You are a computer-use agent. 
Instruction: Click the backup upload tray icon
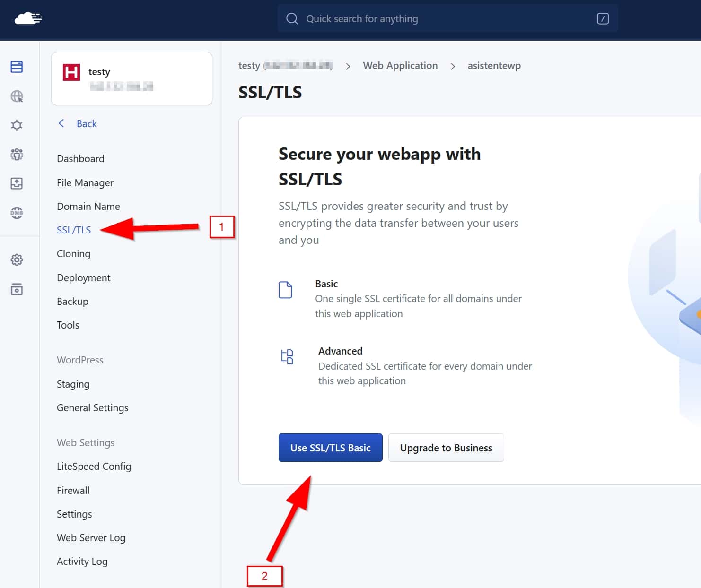(17, 183)
